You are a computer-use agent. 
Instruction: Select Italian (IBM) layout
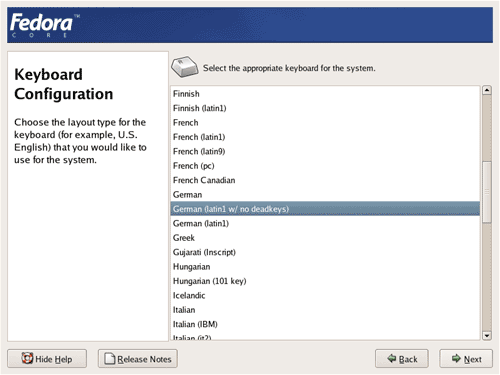click(325, 324)
